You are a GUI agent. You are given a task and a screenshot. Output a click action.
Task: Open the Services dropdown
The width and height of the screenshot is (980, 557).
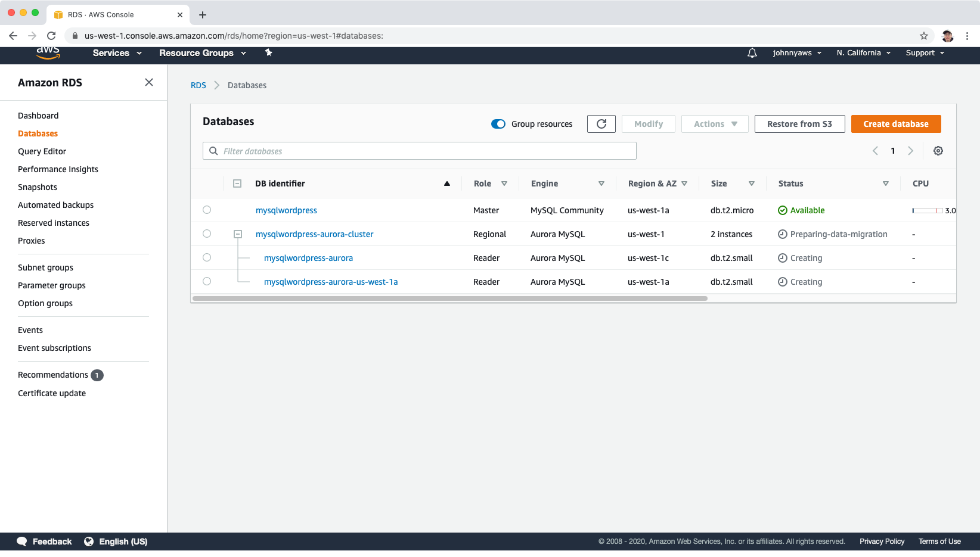117,53
